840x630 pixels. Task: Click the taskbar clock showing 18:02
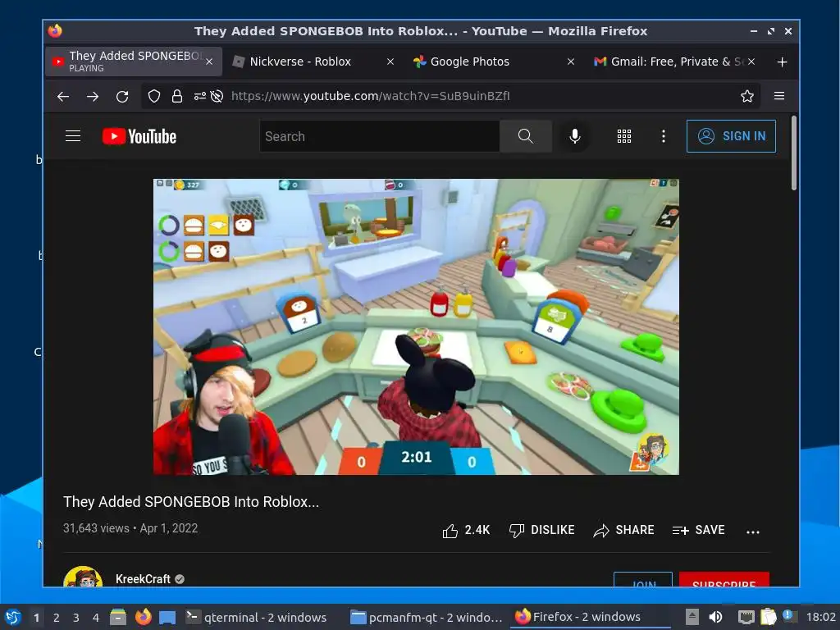click(820, 617)
